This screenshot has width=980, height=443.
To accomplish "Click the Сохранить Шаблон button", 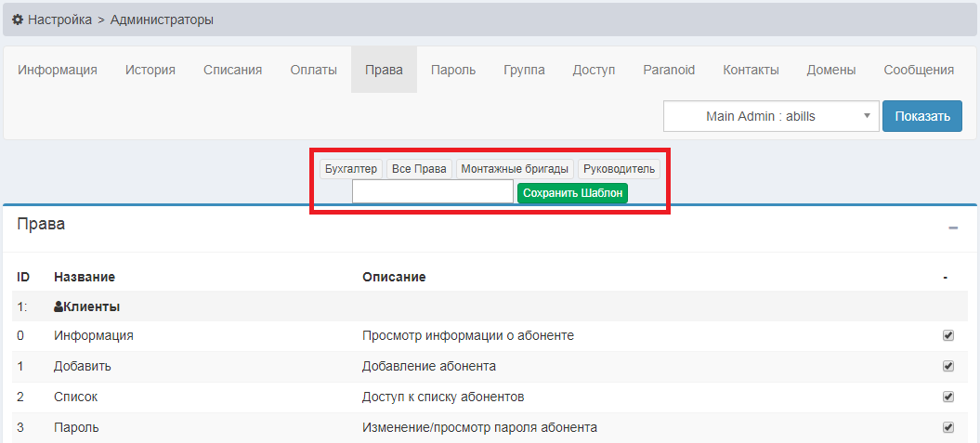I will point(572,193).
